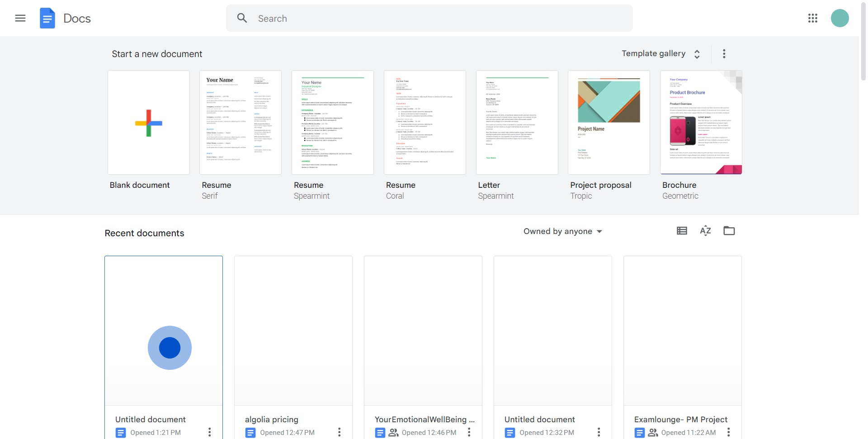Click the 'Examlounge- PM Project' title
Screen dimensions: 868x439
click(681, 420)
